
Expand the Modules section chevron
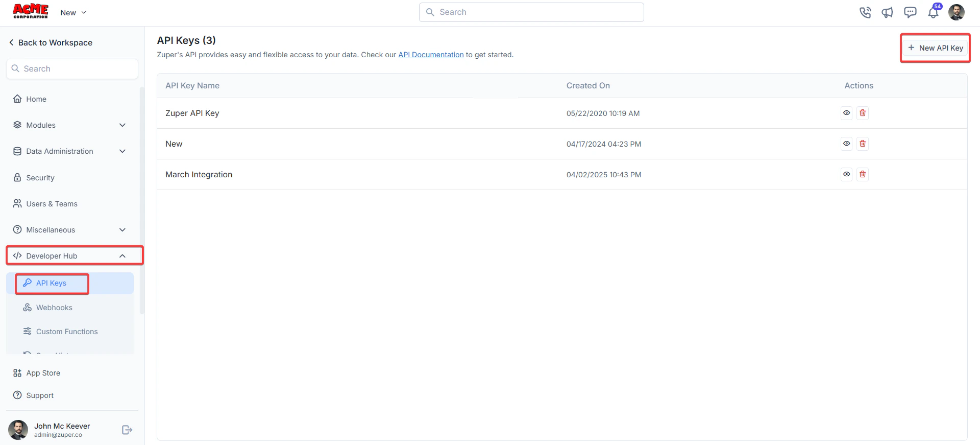[122, 125]
